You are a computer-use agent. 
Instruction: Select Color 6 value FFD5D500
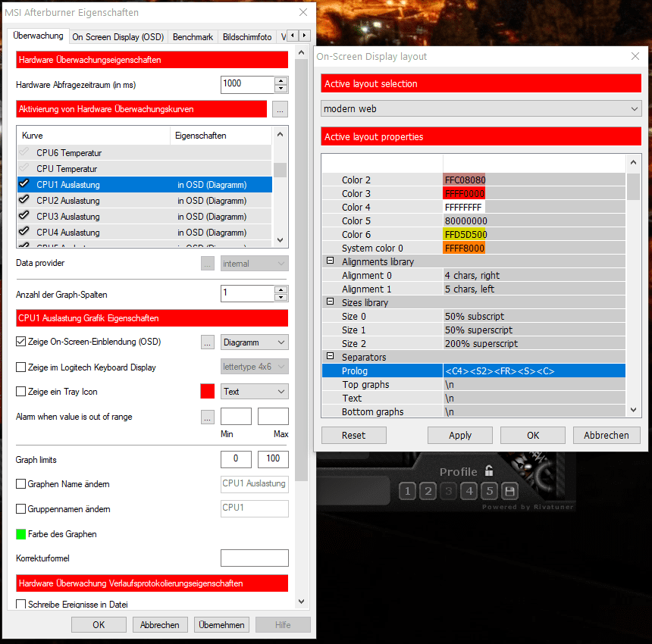coord(465,234)
